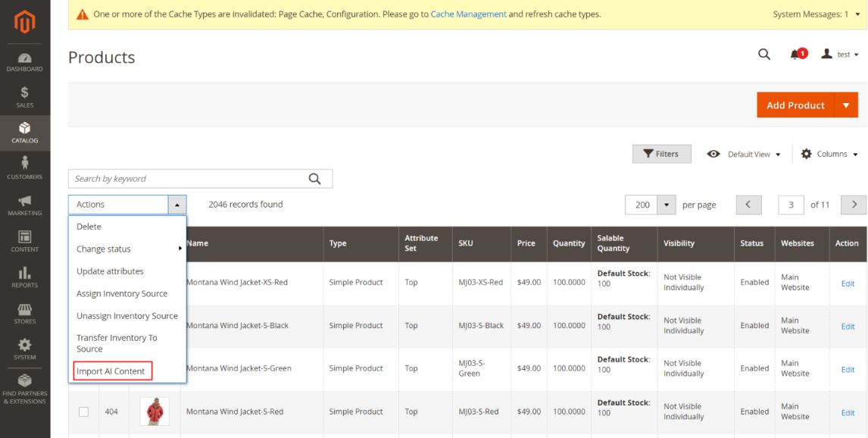Click the magnifier search icon in header
Image resolution: width=868 pixels, height=438 pixels.
764,55
